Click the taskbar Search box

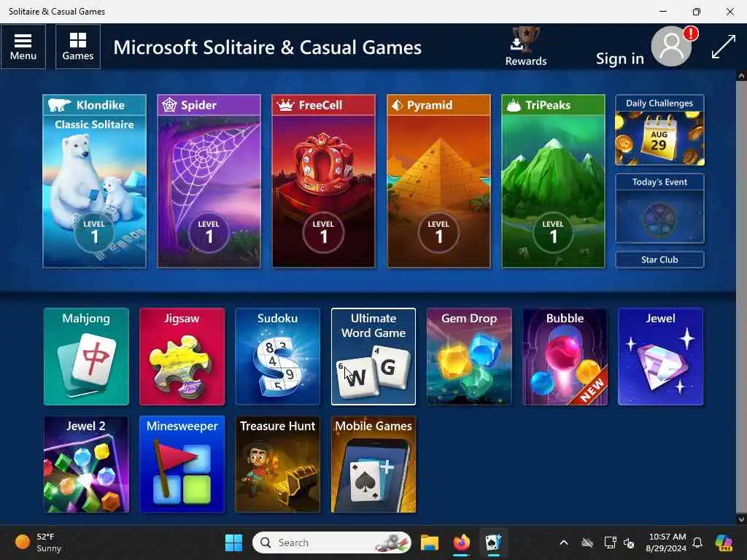(x=332, y=542)
